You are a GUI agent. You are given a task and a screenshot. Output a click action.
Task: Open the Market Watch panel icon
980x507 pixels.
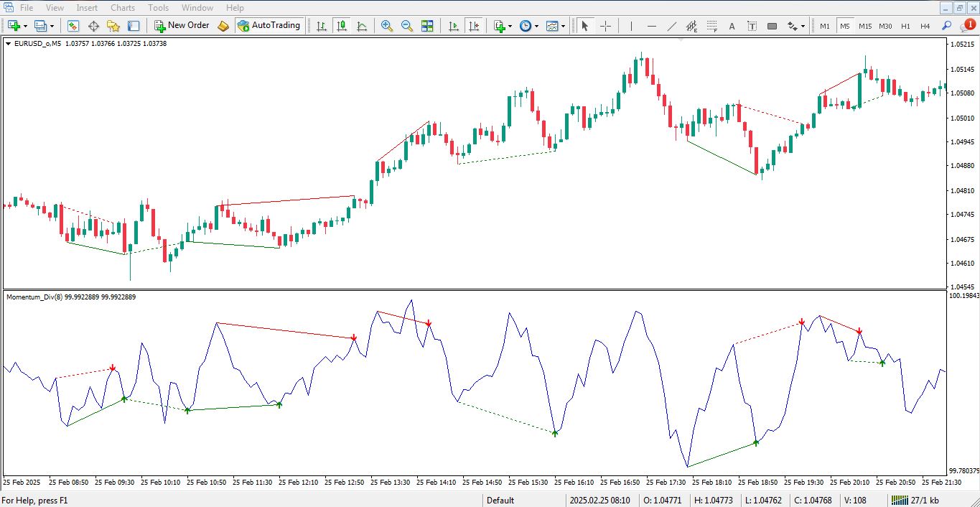pos(73,26)
